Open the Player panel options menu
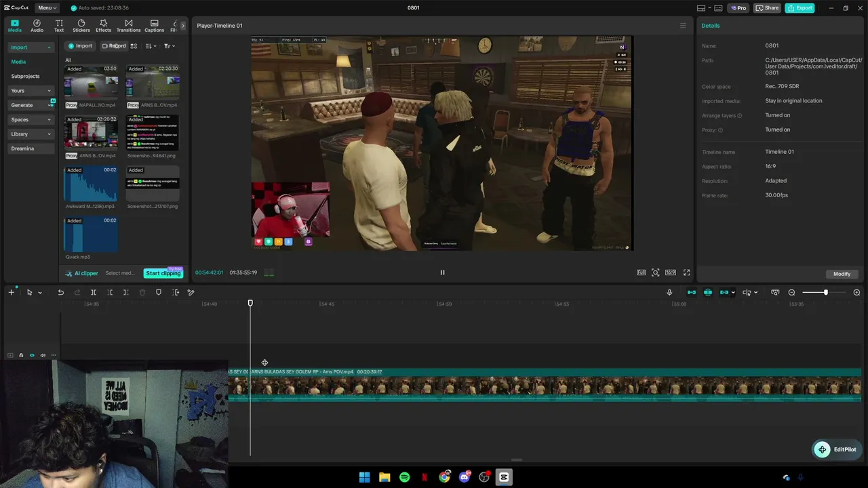This screenshot has height=488, width=868. (683, 26)
